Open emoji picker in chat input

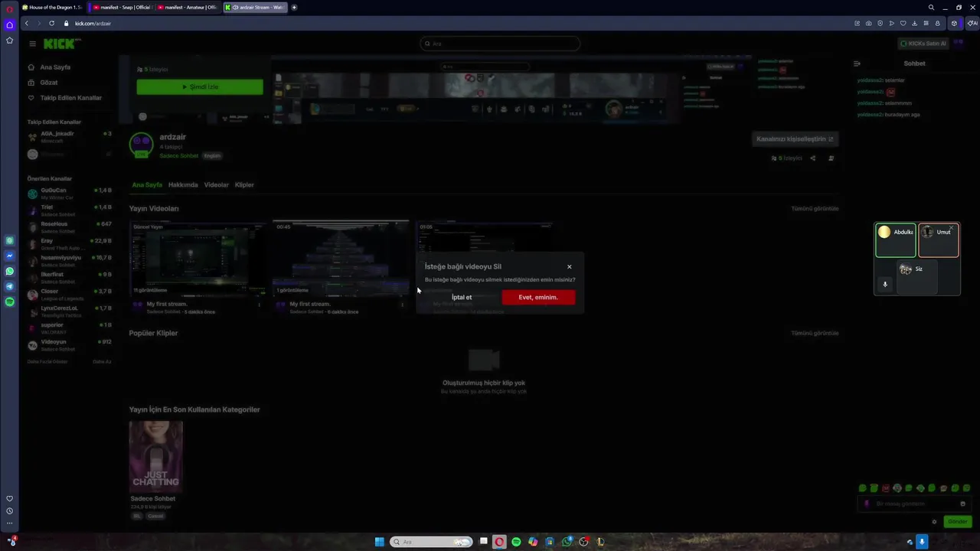[x=962, y=504]
